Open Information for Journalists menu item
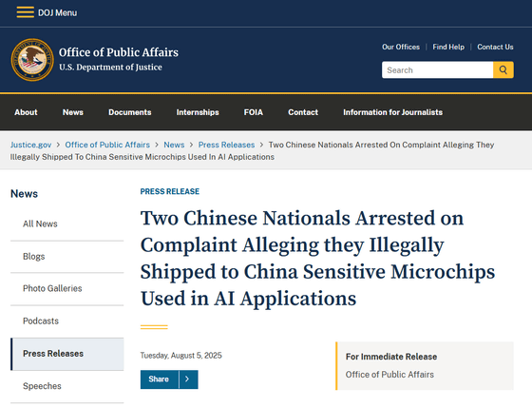This screenshot has height=408, width=532. (x=392, y=112)
